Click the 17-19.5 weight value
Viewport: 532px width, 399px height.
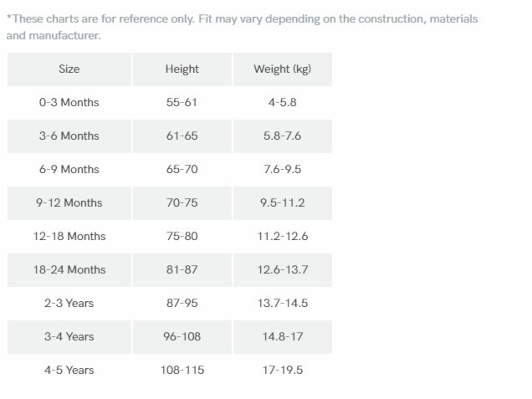click(282, 370)
